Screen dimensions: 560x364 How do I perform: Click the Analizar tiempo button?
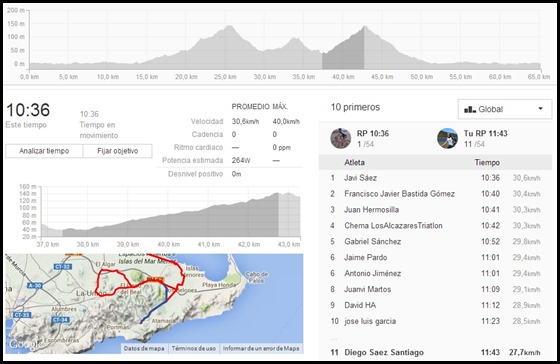pos(44,151)
